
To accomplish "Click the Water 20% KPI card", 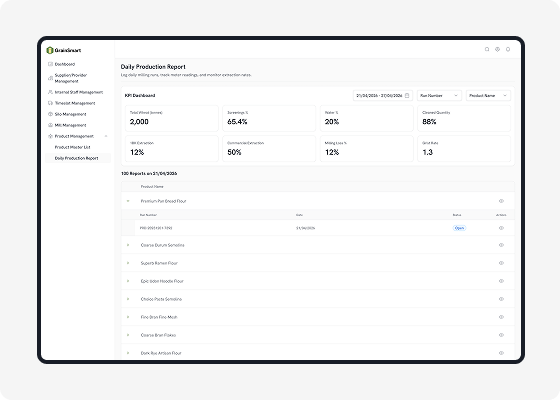I will click(367, 118).
